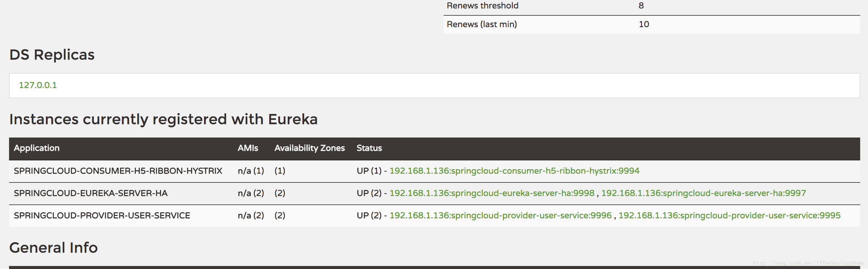Select the SPRINGCLOUD-CONSUMER-H5-RIBBON-HYSTRIX application name
The image size is (868, 269).
tap(118, 171)
